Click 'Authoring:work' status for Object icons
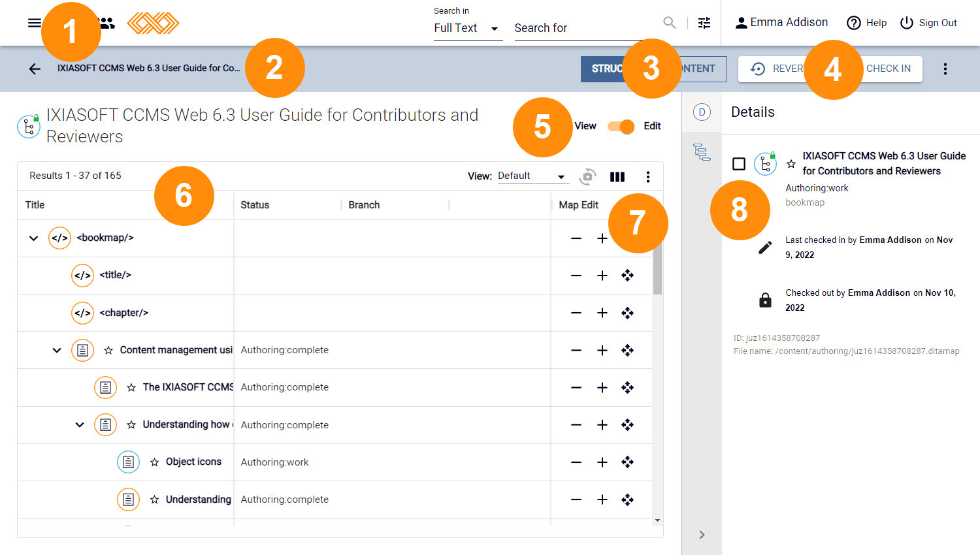This screenshot has height=555, width=980. pos(274,462)
